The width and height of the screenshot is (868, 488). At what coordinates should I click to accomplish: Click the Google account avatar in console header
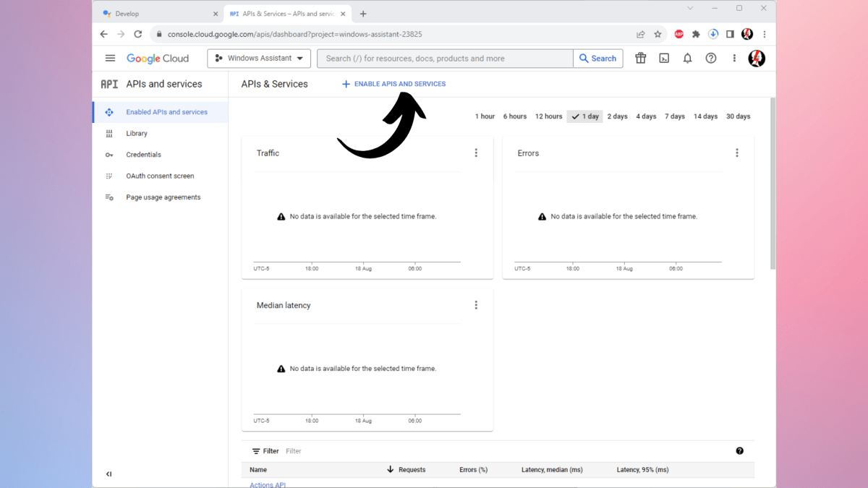tap(757, 59)
